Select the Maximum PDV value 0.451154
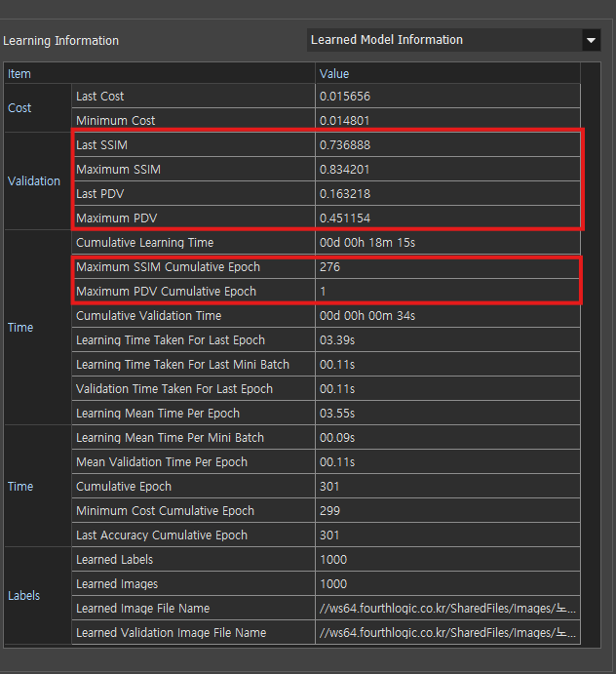This screenshot has width=616, height=674. coord(345,218)
